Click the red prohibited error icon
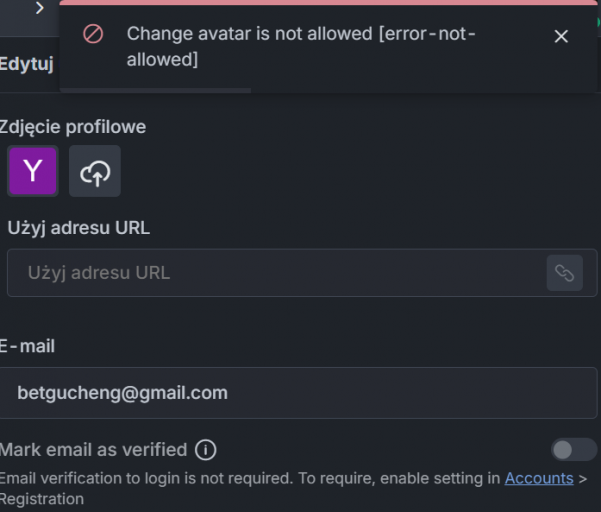 93,34
